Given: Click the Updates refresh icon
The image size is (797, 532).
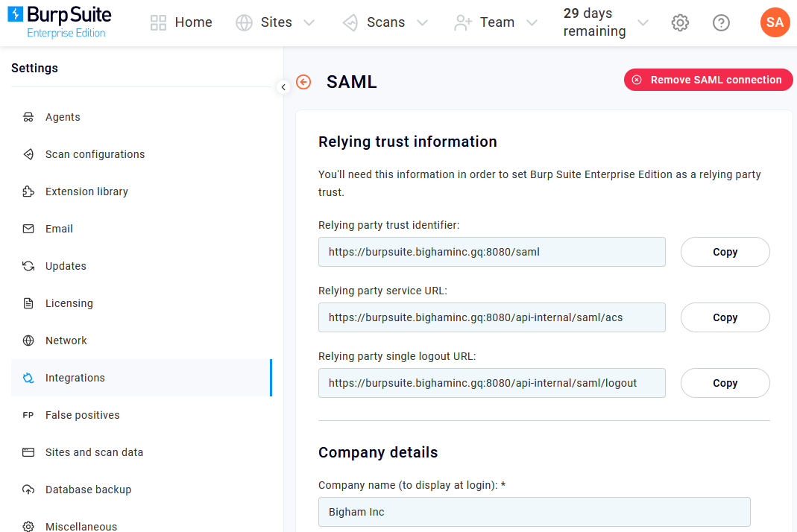Looking at the screenshot, I should [x=28, y=266].
